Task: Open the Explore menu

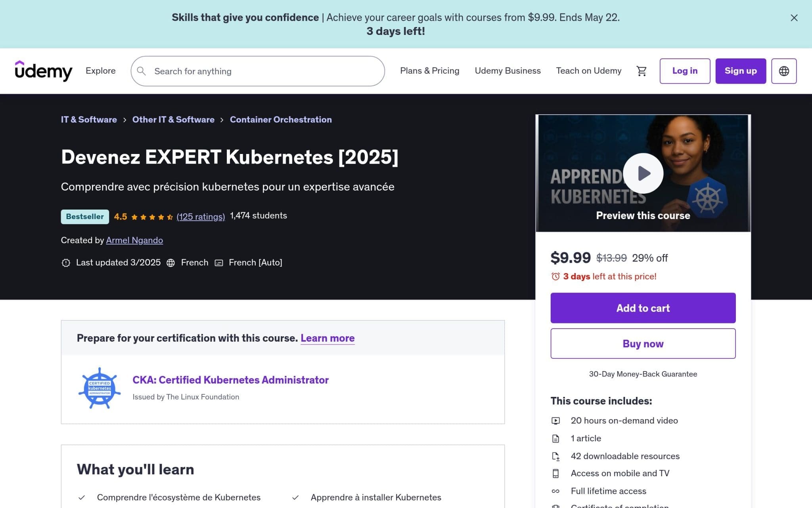Action: pos(101,71)
